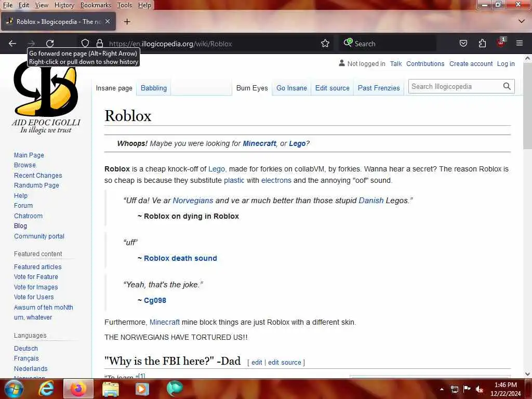Open the uBlock Origin extension icon
532x399 pixels.
click(501, 43)
